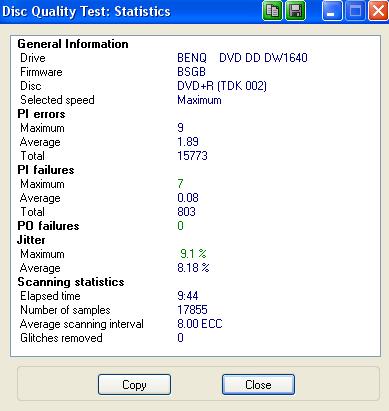Select PI errors maximum value '9'
The width and height of the screenshot is (389, 411).
(180, 128)
